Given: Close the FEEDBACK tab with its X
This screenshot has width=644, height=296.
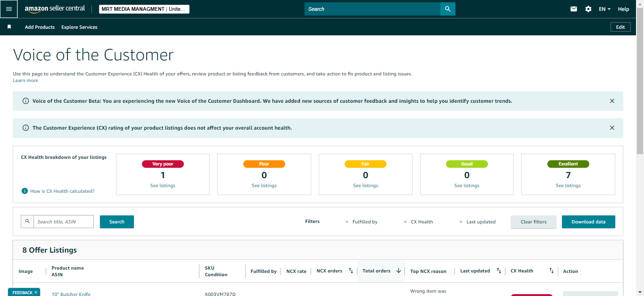Looking at the screenshot, I should tap(36, 293).
